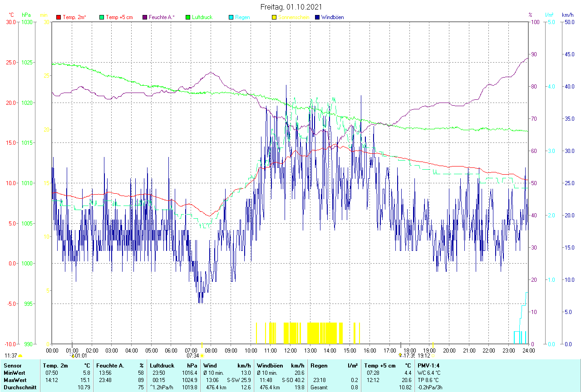Click the rain total value '0.8'

[x=354, y=387]
